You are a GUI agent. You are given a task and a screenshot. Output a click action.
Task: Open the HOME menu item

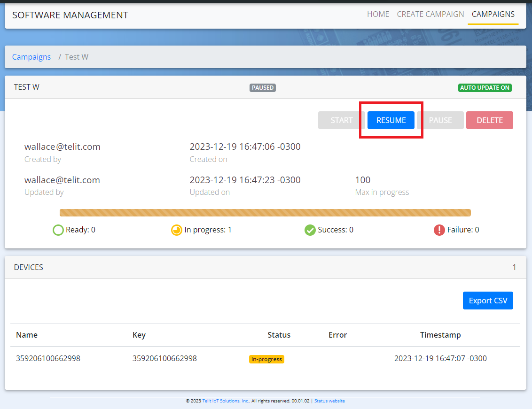[378, 14]
